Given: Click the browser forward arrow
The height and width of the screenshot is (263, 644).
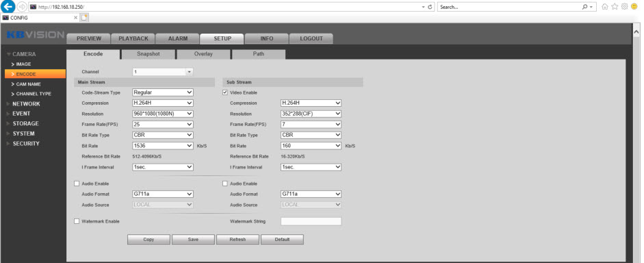Looking at the screenshot, I should [x=22, y=7].
